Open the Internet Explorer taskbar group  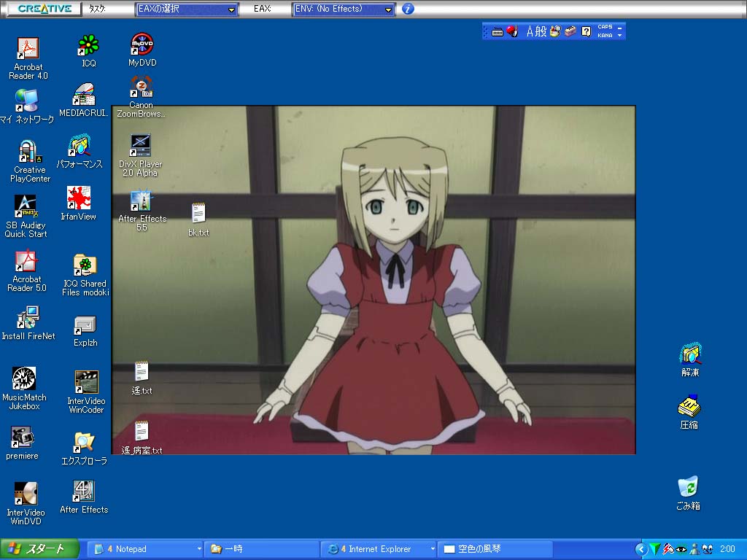[379, 549]
